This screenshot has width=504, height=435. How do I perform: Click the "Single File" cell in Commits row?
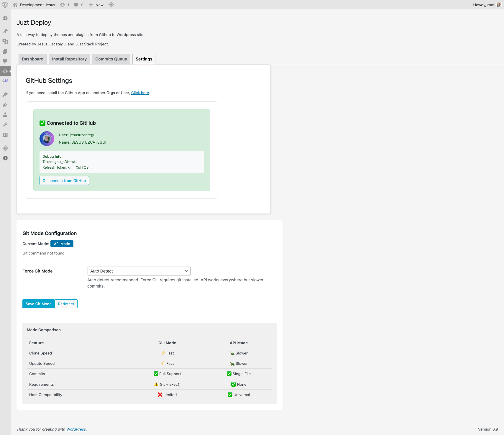239,374
